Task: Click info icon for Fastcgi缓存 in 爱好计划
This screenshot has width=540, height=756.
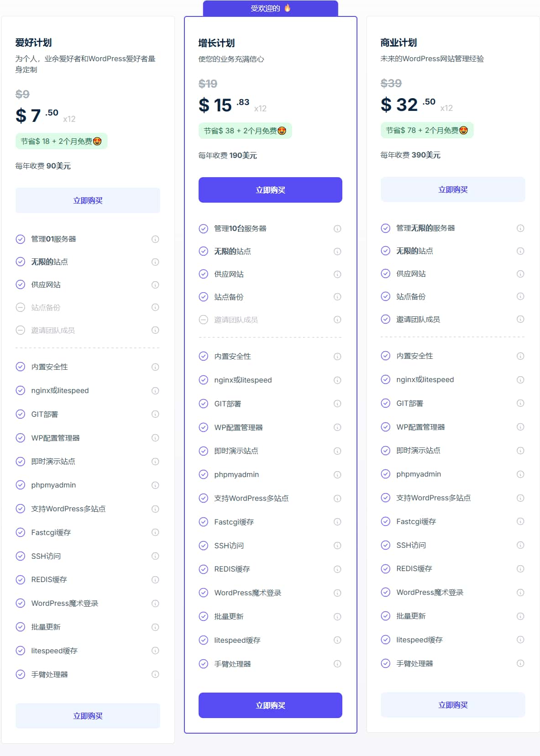Action: [155, 532]
